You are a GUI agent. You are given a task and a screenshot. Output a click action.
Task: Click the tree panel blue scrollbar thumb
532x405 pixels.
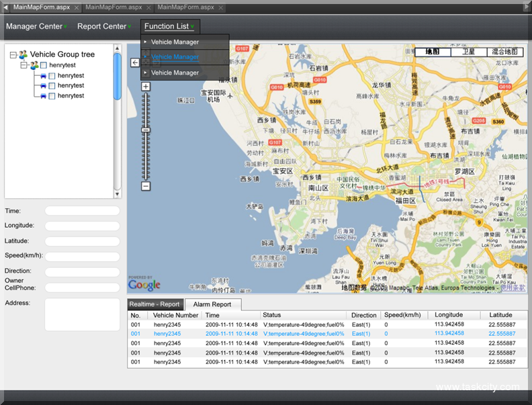click(x=117, y=77)
